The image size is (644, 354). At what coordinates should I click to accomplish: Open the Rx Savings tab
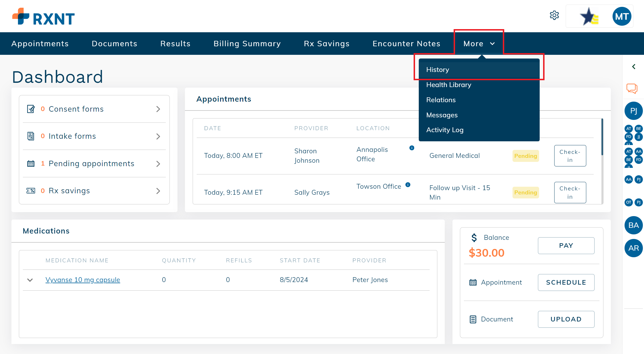pos(327,44)
